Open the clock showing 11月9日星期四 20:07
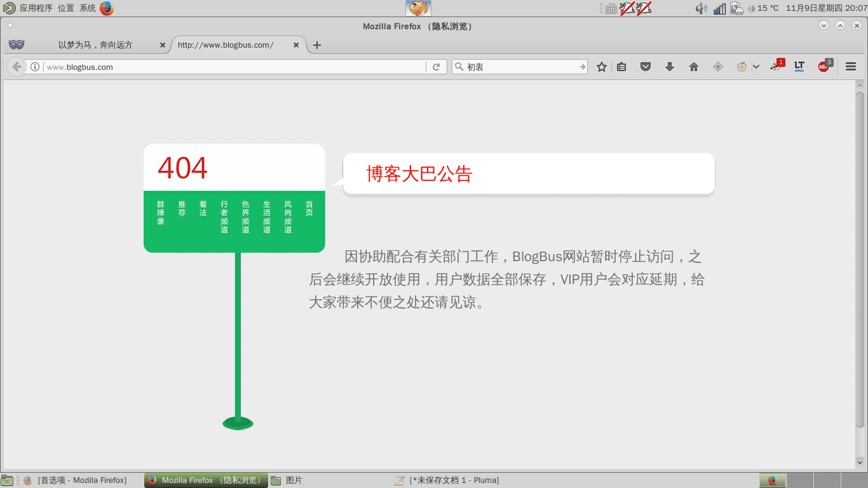This screenshot has width=868, height=488. coord(826,8)
